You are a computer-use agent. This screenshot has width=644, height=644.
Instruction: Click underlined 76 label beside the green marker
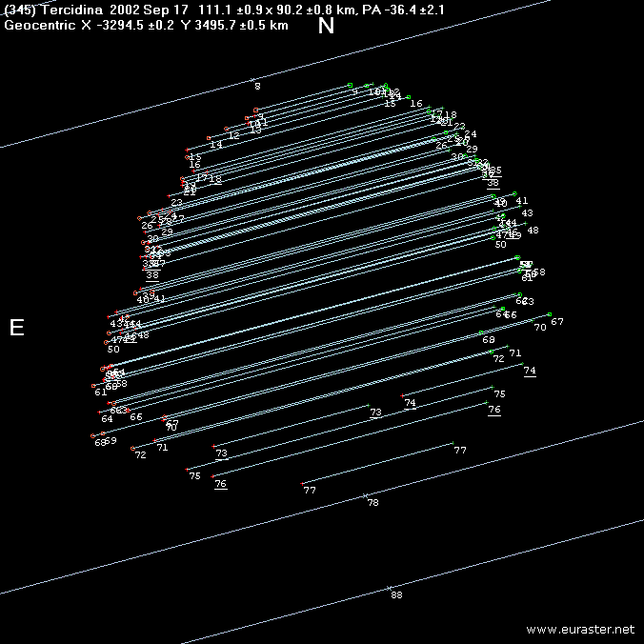point(494,410)
